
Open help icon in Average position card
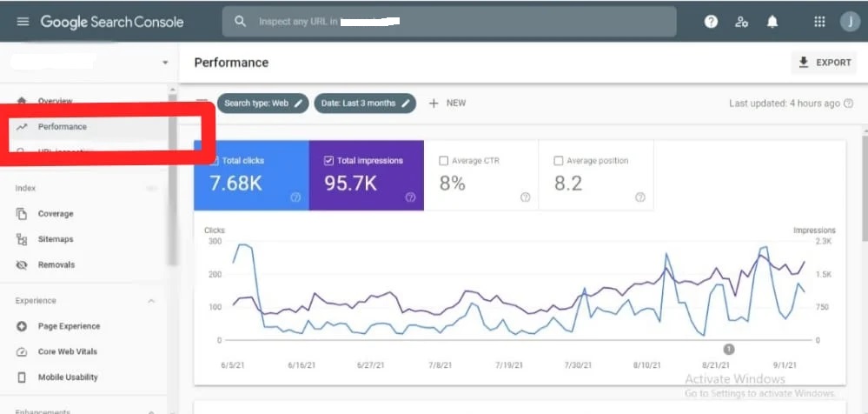click(640, 197)
